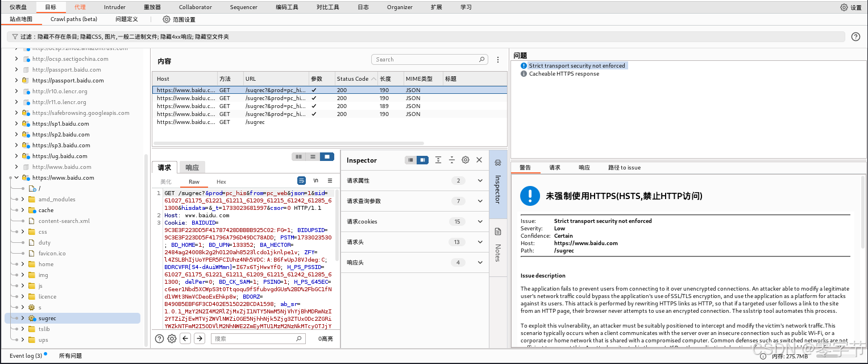Expand the amd_modules folder
The image size is (868, 364).
tap(23, 200)
